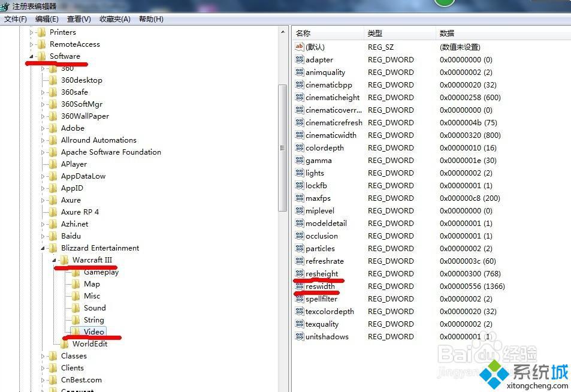Click the DWORD icon next to reswidth

tap(300, 286)
